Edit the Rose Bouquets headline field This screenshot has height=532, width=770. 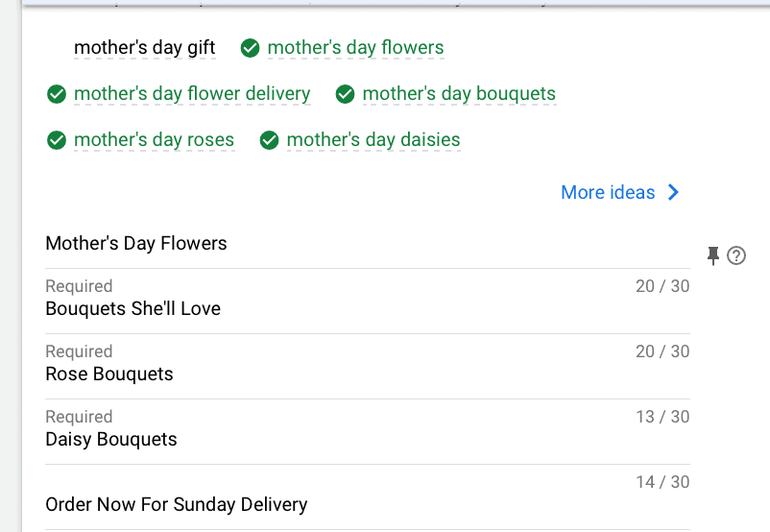[x=368, y=366]
